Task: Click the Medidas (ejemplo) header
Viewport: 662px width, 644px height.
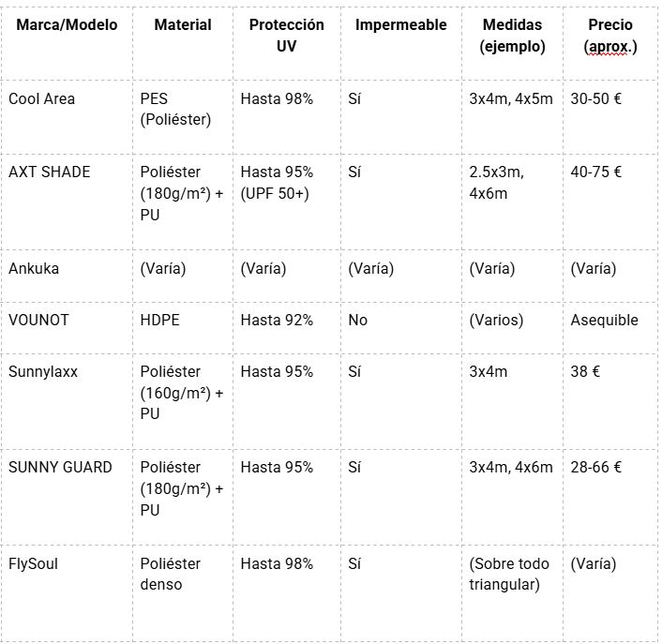Action: click(512, 36)
